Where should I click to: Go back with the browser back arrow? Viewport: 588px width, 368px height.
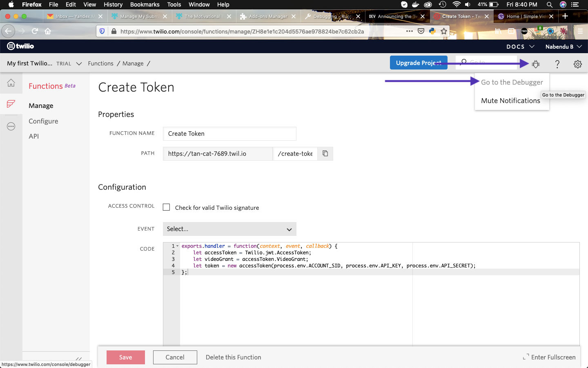(8, 31)
